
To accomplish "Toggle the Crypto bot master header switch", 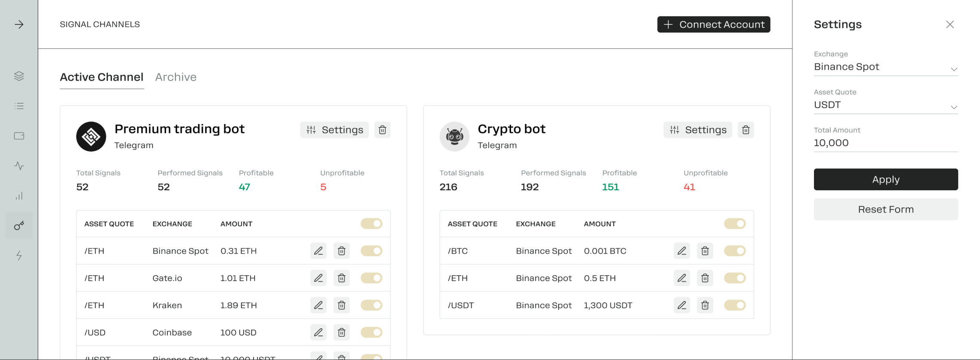I will pyautogui.click(x=735, y=224).
